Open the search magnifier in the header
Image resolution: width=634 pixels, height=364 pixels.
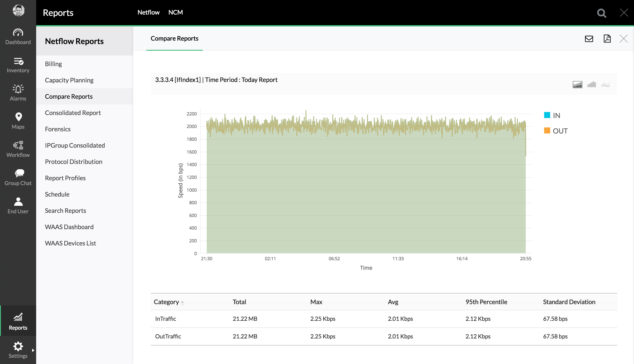tap(602, 13)
